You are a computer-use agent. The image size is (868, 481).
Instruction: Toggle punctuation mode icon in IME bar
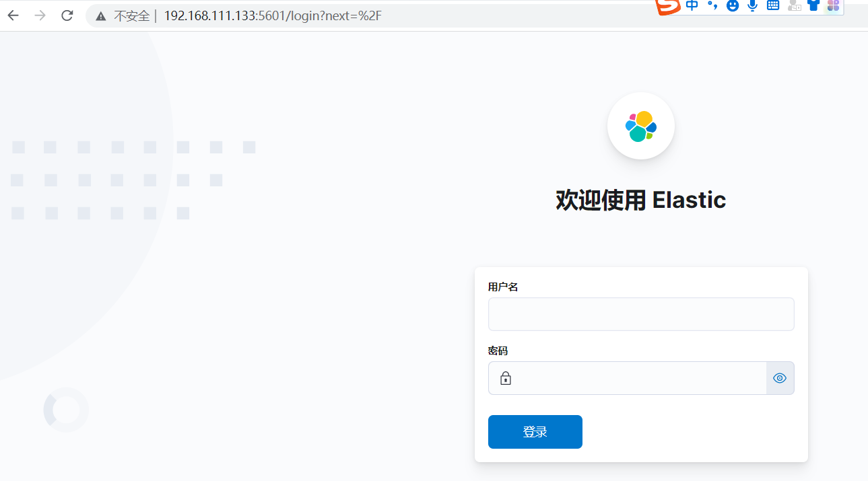coord(712,6)
